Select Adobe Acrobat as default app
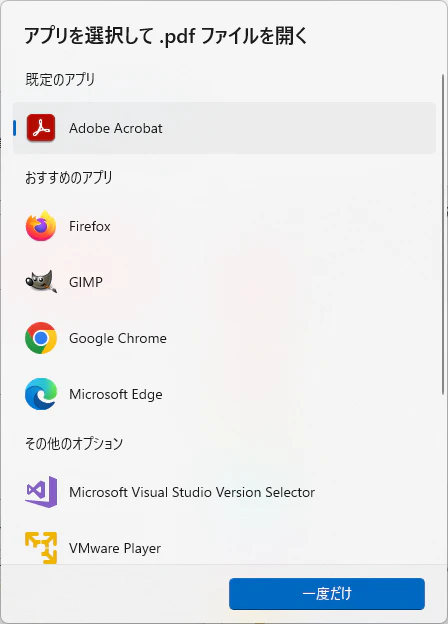Viewport: 448px width, 624px height. click(224, 128)
